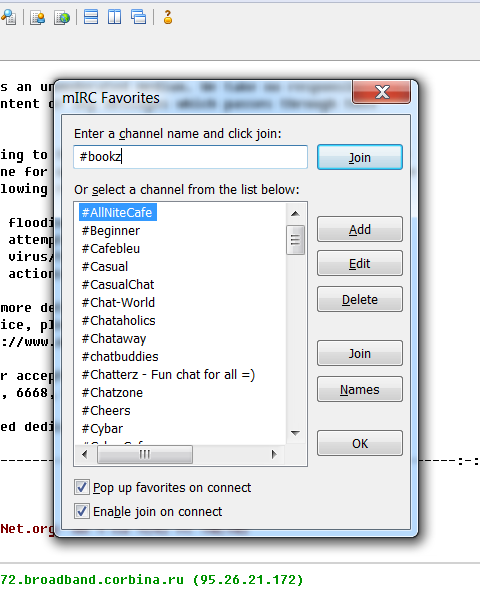Click the Add button
The width and height of the screenshot is (480, 616).
click(360, 229)
